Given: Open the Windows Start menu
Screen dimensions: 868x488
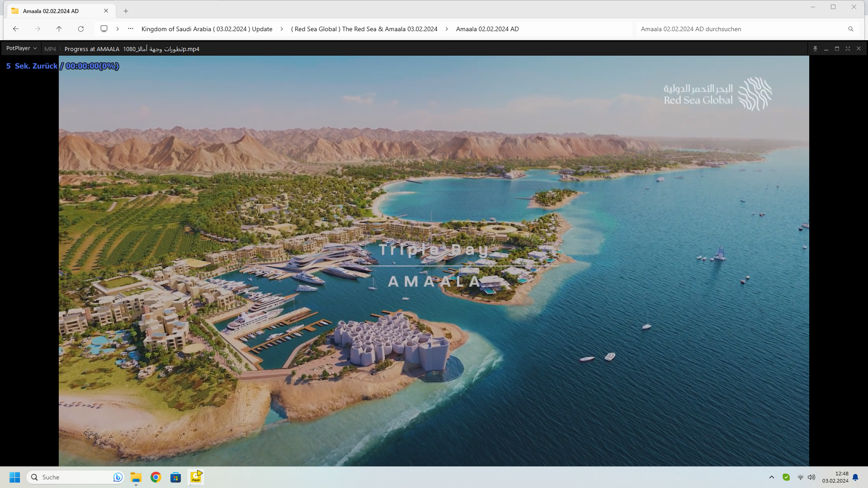Looking at the screenshot, I should tap(15, 477).
